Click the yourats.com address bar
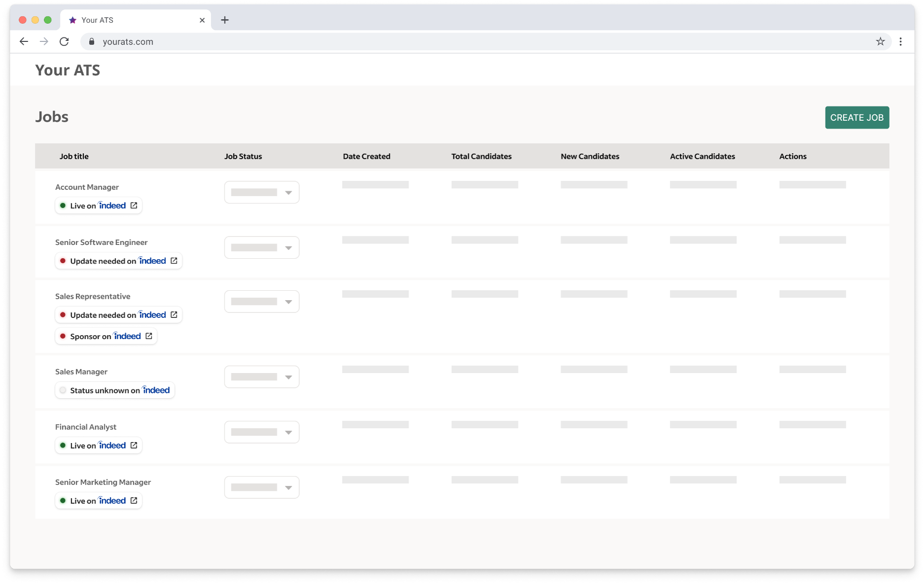Viewport: 924px width, 584px height. [485, 41]
